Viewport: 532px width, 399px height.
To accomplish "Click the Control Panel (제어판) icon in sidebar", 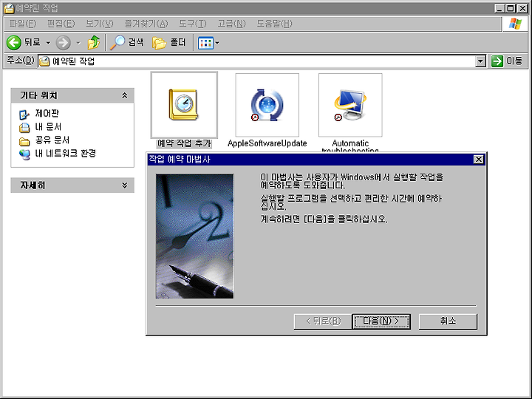I will (24, 115).
